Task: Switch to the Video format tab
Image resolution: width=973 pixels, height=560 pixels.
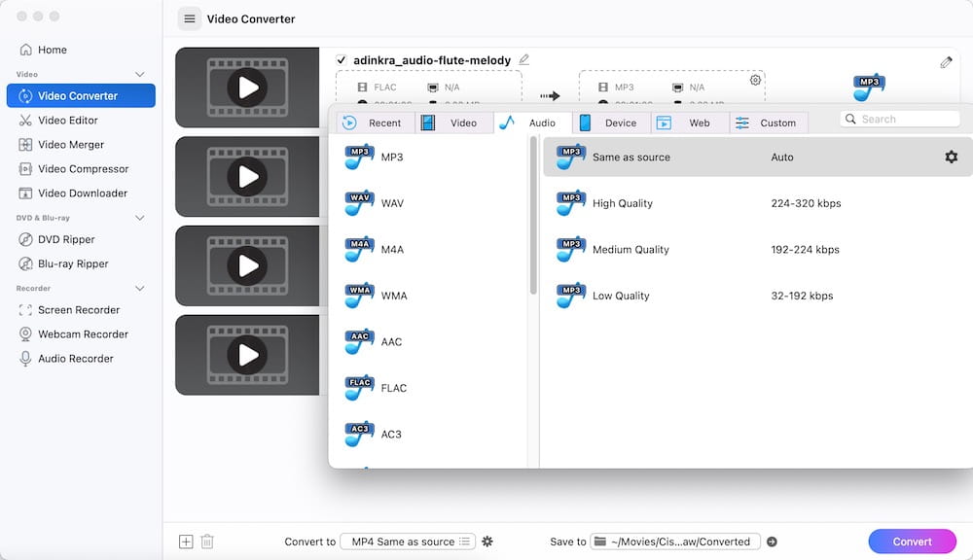Action: tap(454, 122)
